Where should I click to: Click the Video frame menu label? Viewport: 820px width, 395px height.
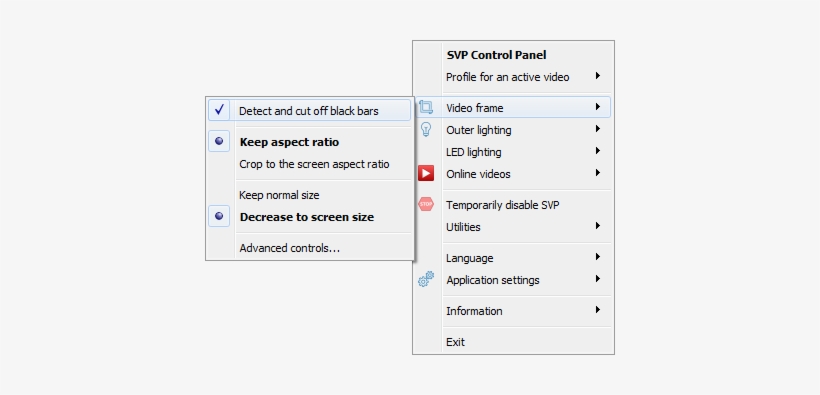(x=474, y=108)
